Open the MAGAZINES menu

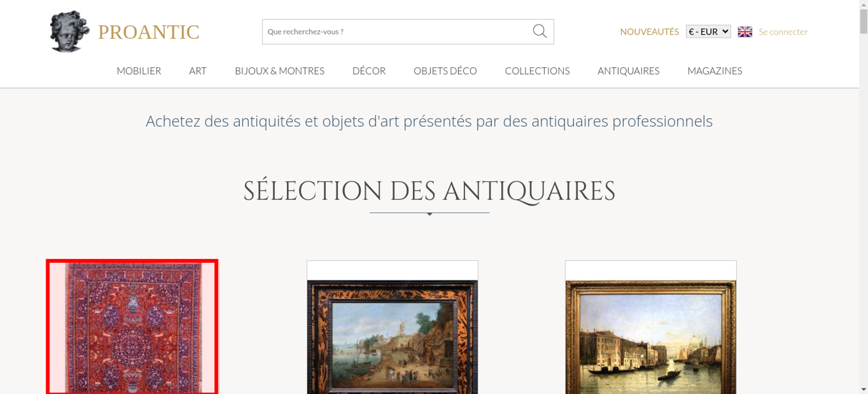pyautogui.click(x=715, y=71)
